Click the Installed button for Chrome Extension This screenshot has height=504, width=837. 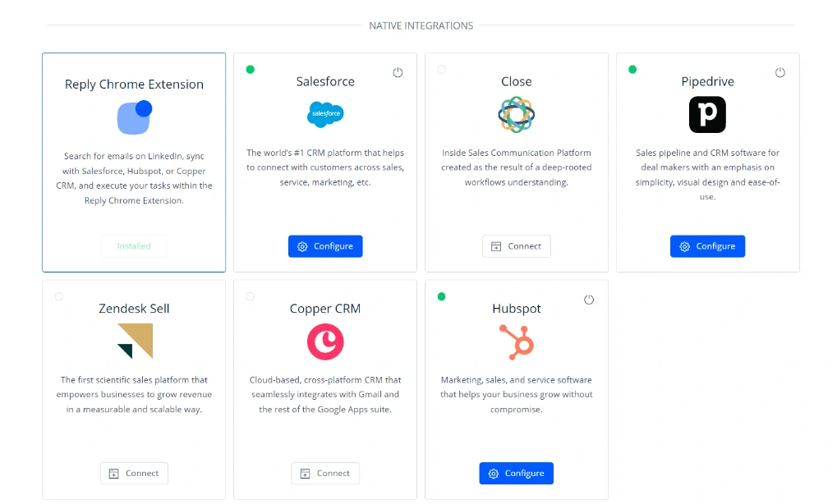click(134, 246)
